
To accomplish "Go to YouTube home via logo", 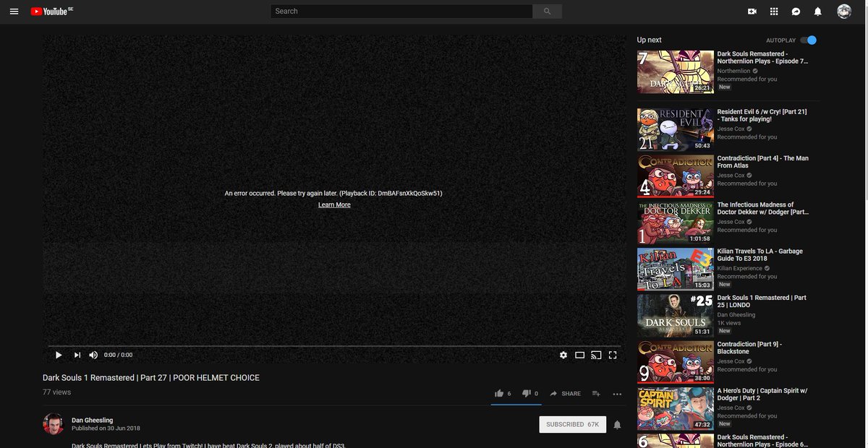I will click(52, 12).
